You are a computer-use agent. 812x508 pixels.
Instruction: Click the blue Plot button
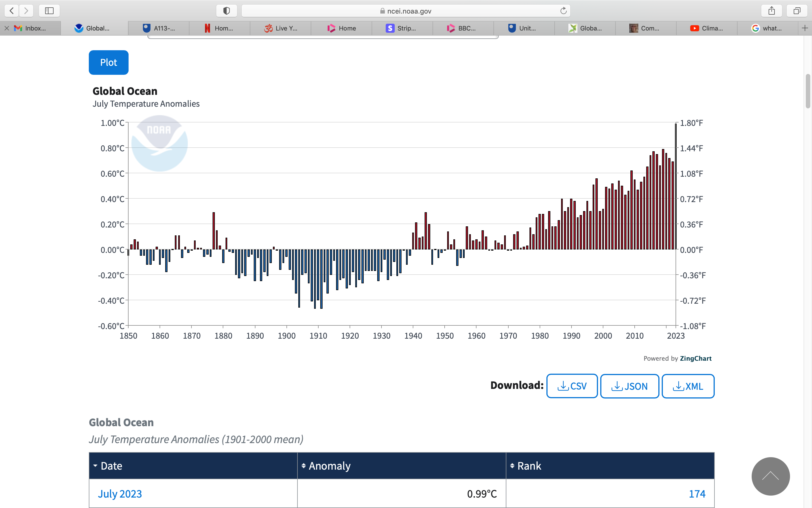108,62
